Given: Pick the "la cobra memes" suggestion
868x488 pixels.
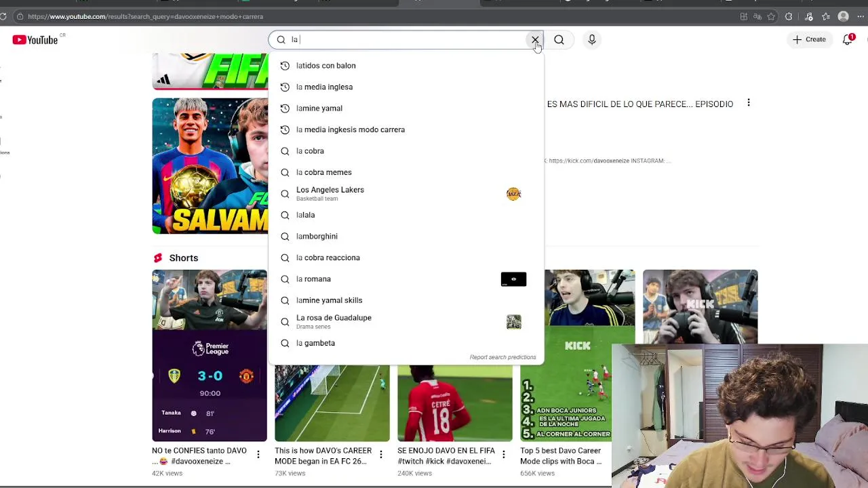Looking at the screenshot, I should (406, 172).
